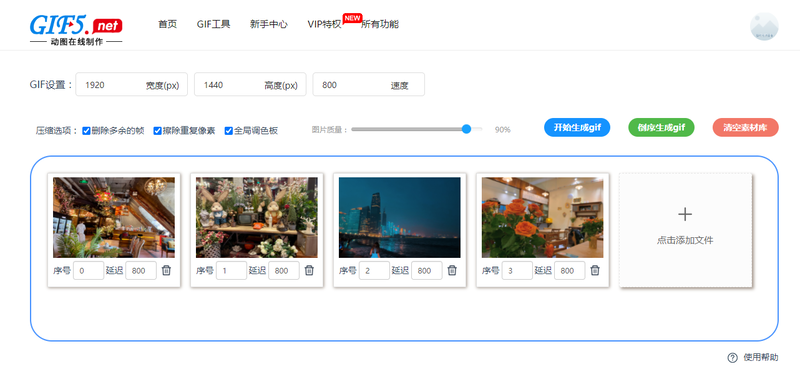Adjust the 图片质量 slider handle
This screenshot has height=379, width=800.
[466, 129]
